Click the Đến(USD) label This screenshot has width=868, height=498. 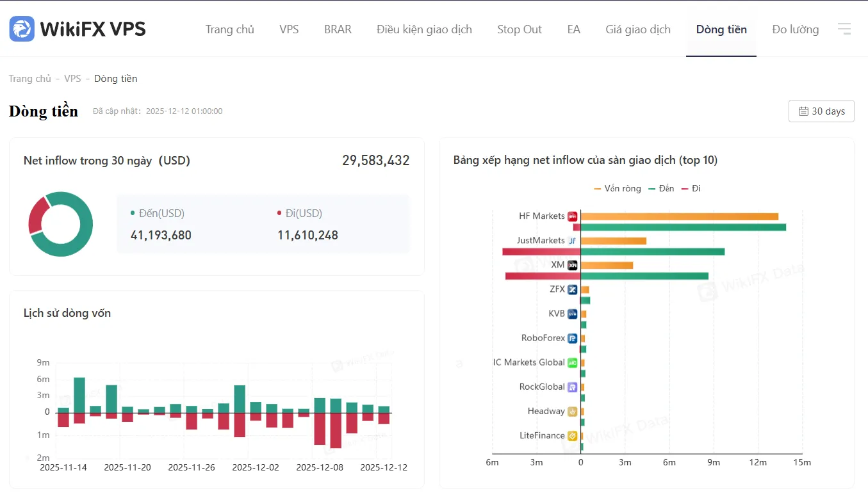pyautogui.click(x=161, y=213)
